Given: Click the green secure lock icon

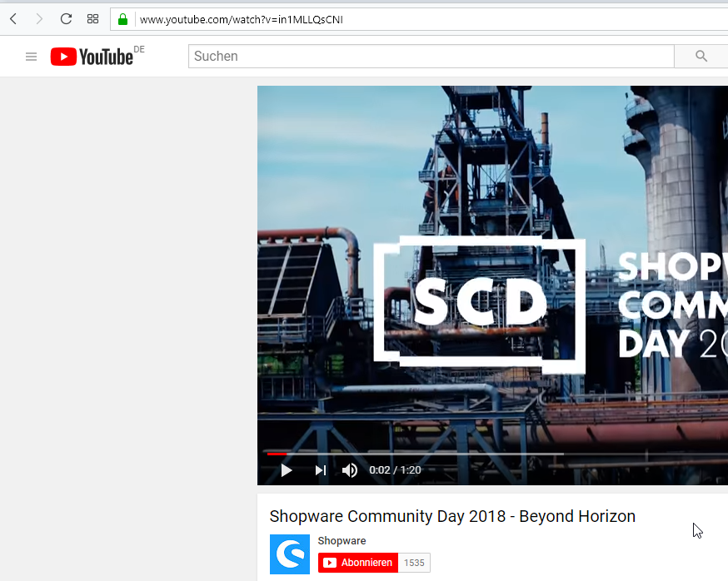Looking at the screenshot, I should pos(122,19).
